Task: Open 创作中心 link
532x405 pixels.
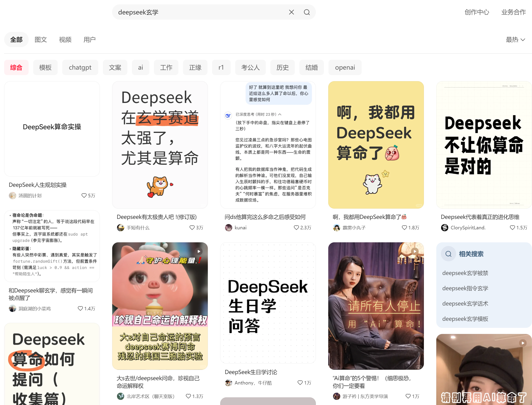Action: [477, 12]
